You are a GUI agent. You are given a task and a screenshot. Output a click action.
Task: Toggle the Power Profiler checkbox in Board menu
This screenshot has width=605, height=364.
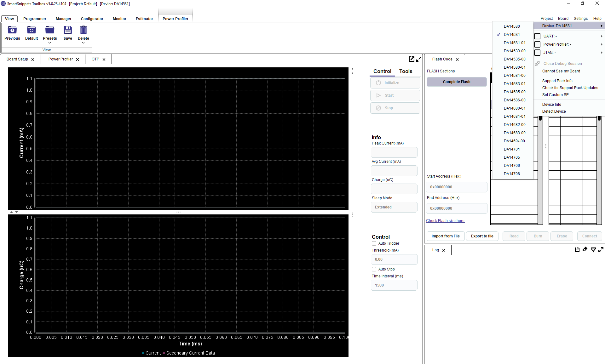coord(538,44)
